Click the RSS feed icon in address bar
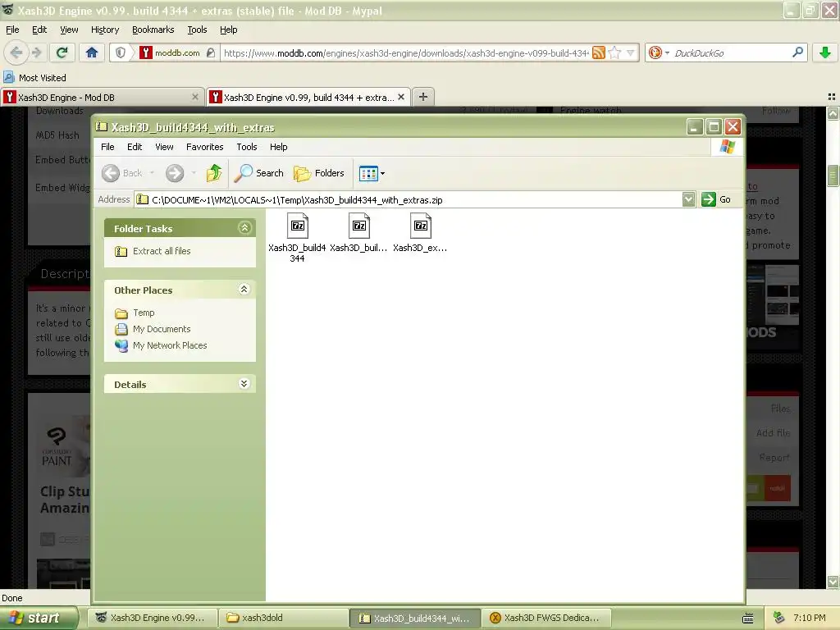This screenshot has height=630, width=840. (x=599, y=52)
